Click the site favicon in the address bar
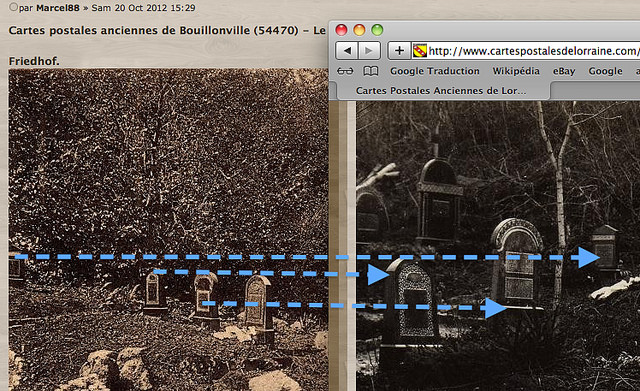The image size is (640, 391). [x=420, y=51]
